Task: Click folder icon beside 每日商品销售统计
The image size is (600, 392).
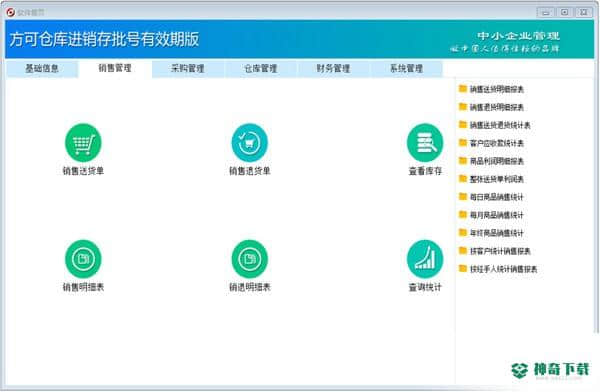Action: (x=463, y=196)
